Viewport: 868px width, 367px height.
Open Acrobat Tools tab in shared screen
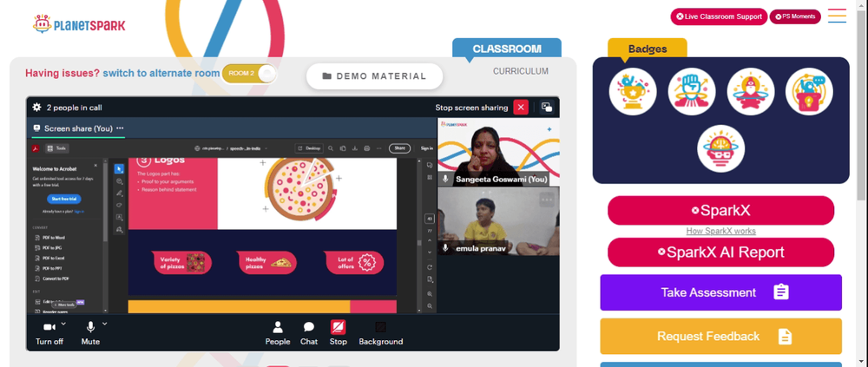point(57,148)
